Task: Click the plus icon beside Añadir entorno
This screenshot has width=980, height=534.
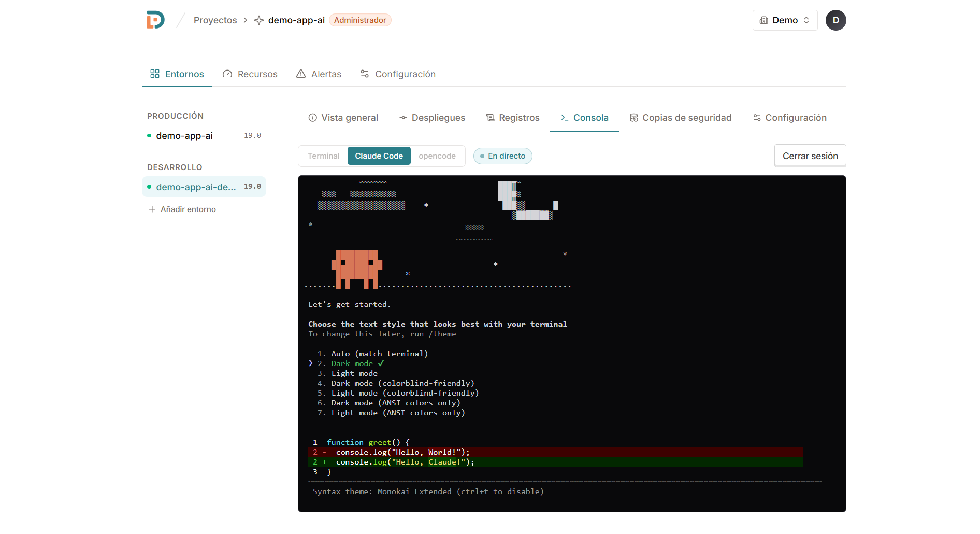Action: click(152, 209)
